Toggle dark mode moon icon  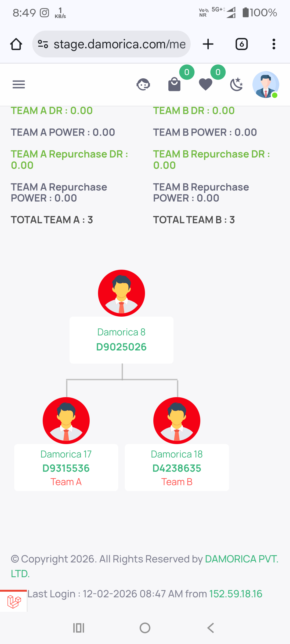237,85
